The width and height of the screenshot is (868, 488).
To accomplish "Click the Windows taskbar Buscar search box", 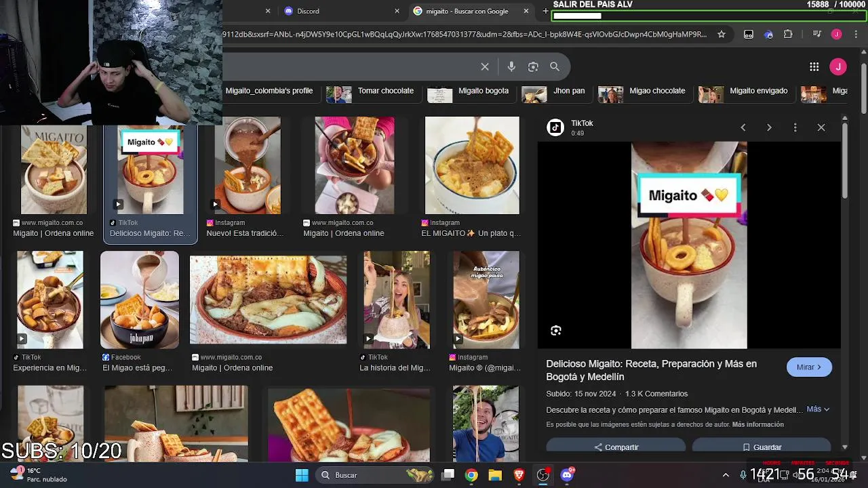I will coord(376,475).
